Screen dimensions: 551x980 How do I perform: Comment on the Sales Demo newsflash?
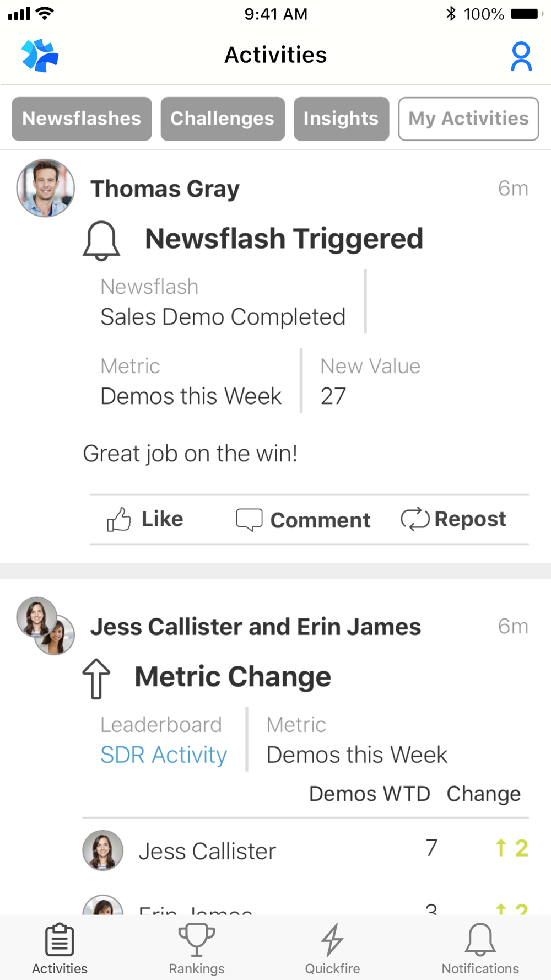point(303,520)
